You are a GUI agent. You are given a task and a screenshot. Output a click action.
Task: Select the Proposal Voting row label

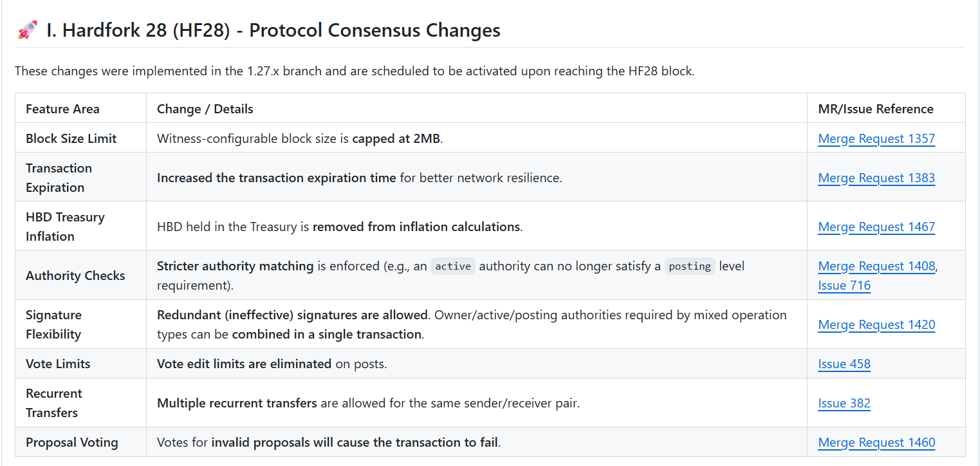72,442
